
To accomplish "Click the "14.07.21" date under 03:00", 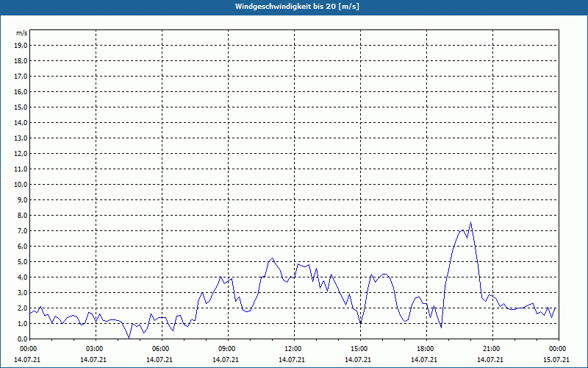I will pos(93,359).
